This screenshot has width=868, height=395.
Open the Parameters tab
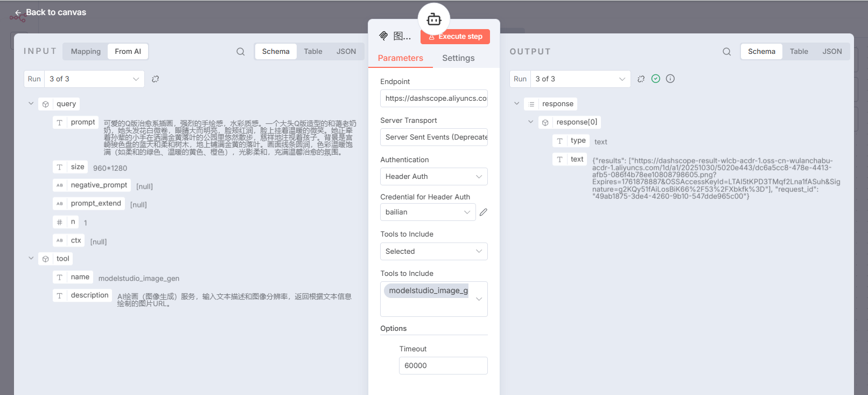point(401,58)
